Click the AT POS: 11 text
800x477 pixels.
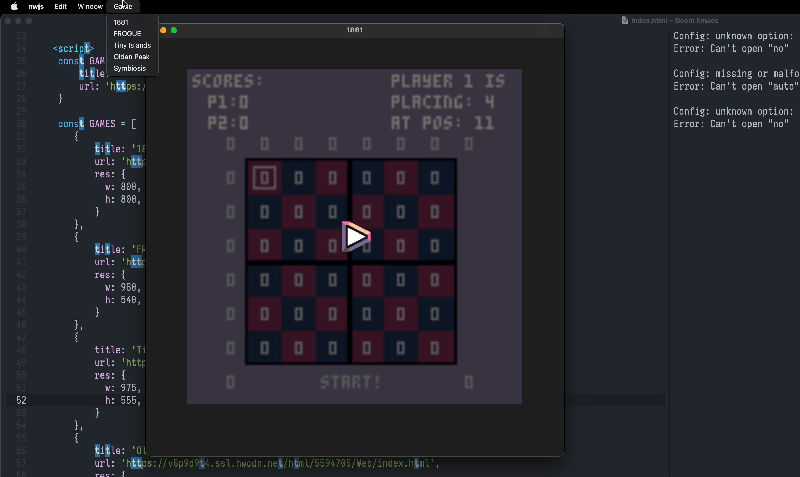(443, 123)
